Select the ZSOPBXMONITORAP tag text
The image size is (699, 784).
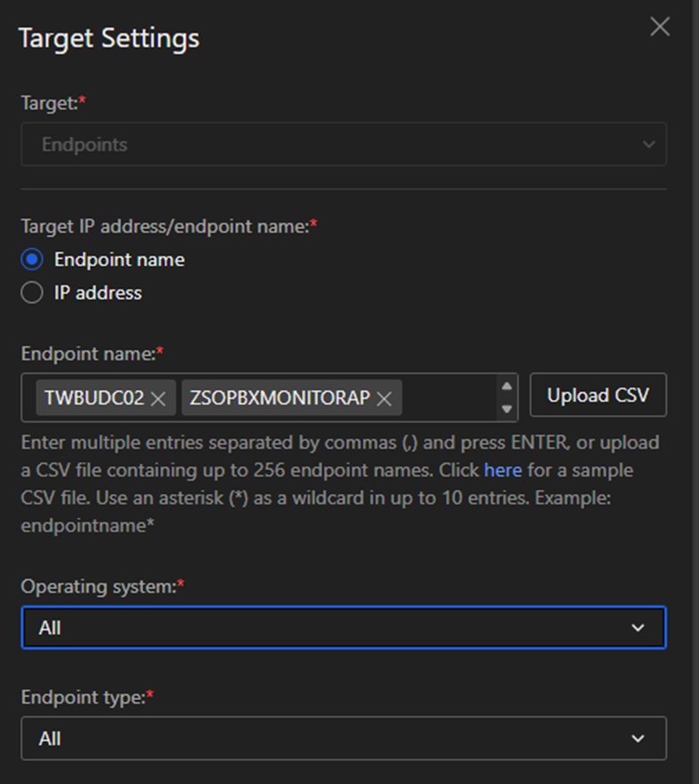click(279, 398)
